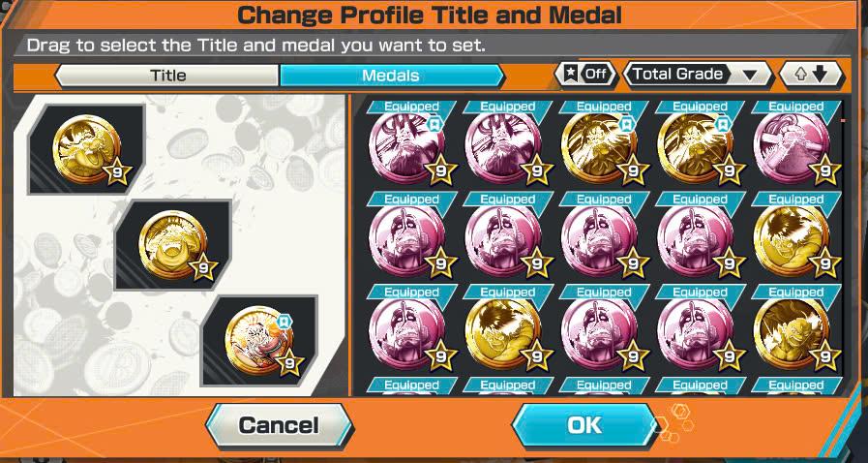868x463 pixels.
Task: Select the pink medal in row three's fourth column
Action: (x=696, y=334)
